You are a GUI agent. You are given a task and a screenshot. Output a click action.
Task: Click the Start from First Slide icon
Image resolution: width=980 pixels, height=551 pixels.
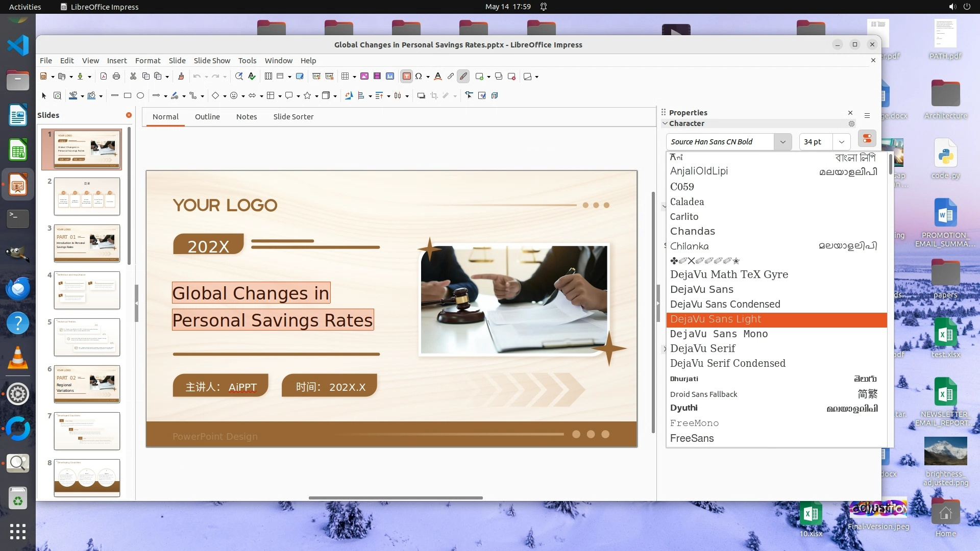click(316, 77)
